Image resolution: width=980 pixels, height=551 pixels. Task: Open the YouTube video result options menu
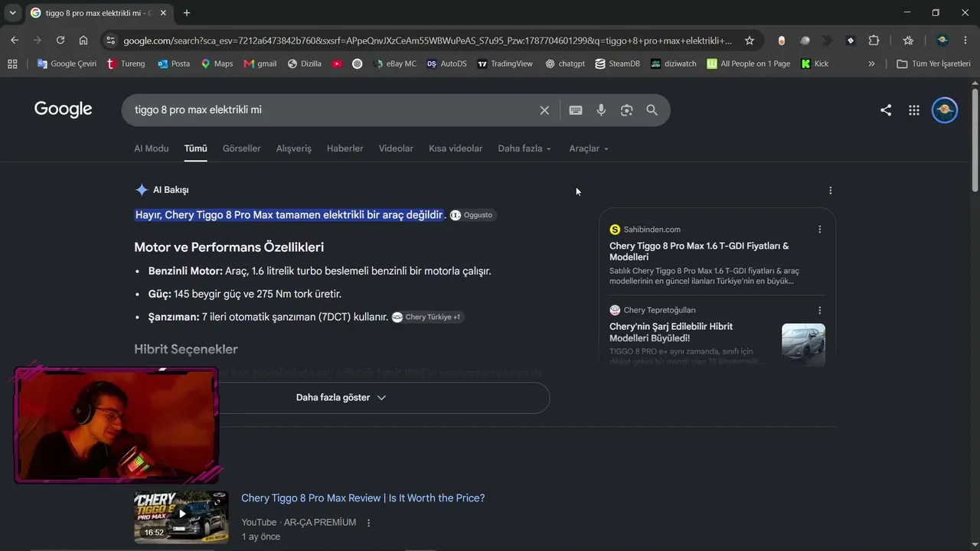[x=368, y=523]
